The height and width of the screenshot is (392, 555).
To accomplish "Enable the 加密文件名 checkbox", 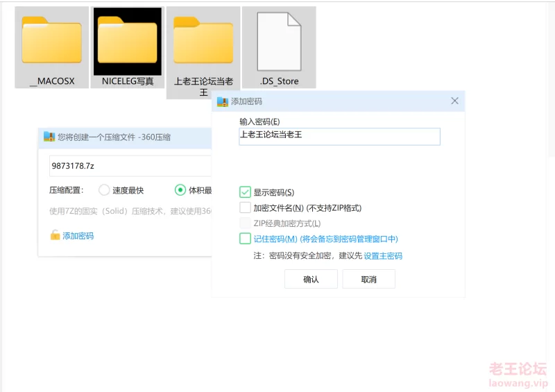I will [245, 207].
